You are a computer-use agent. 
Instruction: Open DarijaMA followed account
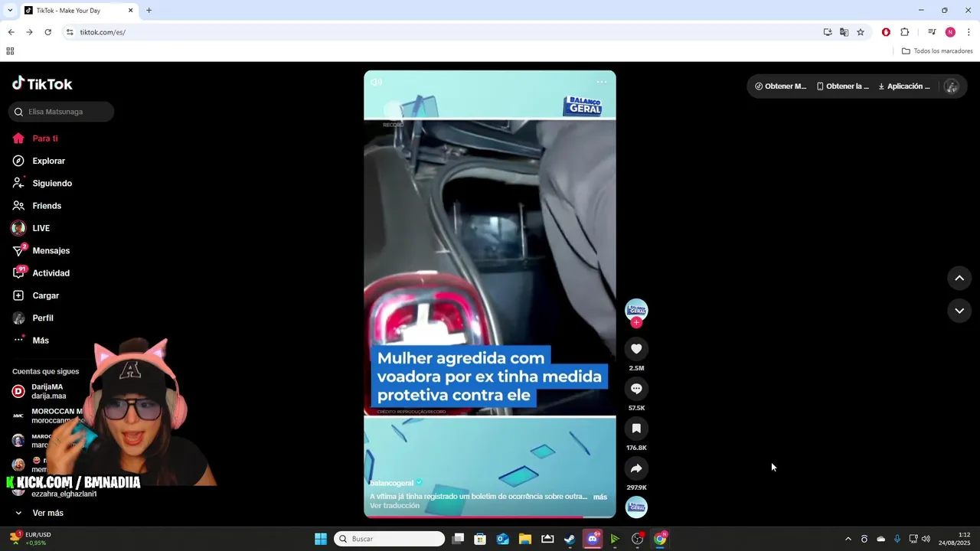pyautogui.click(x=49, y=391)
